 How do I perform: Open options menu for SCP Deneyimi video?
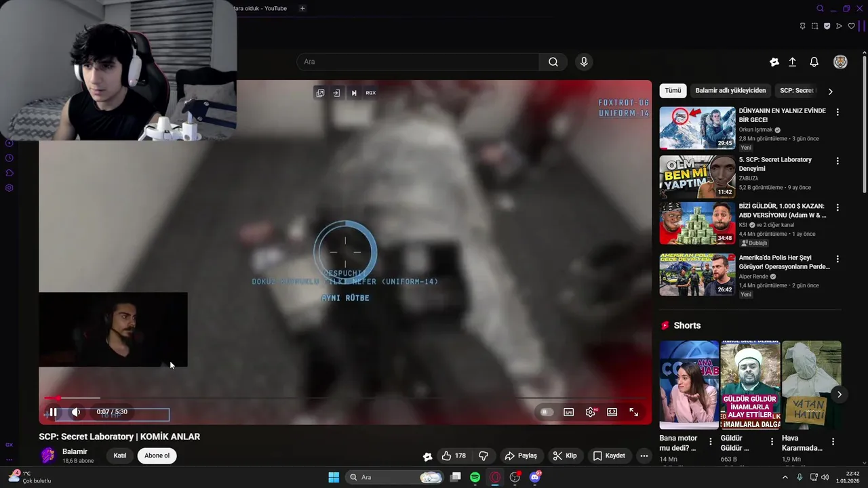[x=837, y=161]
